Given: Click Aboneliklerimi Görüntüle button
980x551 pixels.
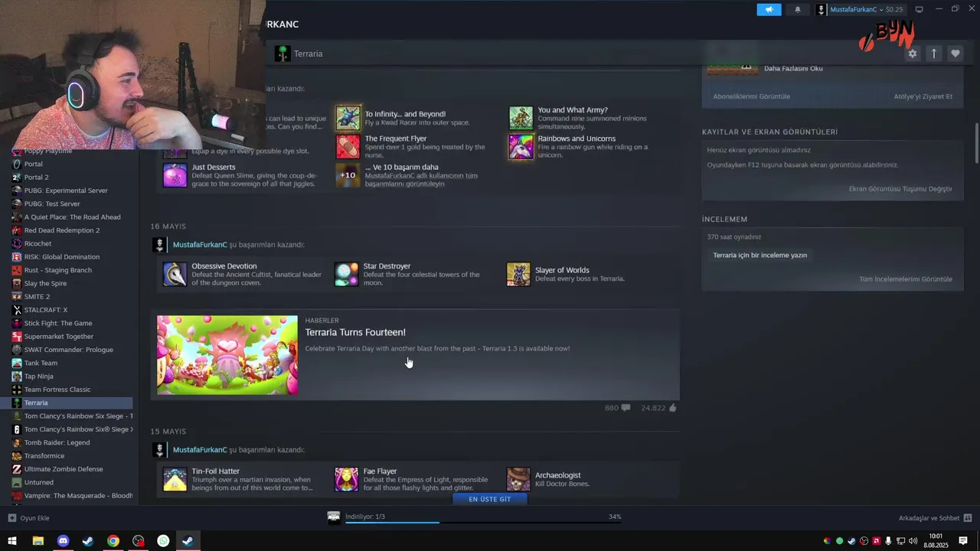Looking at the screenshot, I should [751, 96].
